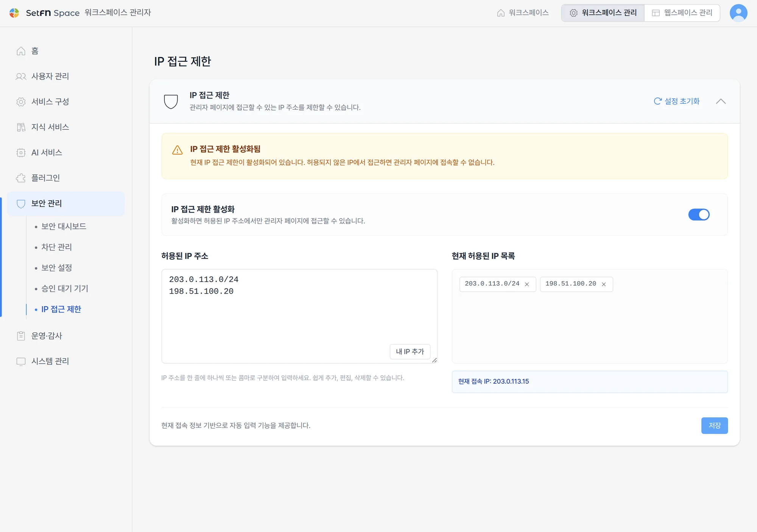Click the gear icon beside 서비스 구성
This screenshot has width=757, height=532.
click(x=21, y=102)
